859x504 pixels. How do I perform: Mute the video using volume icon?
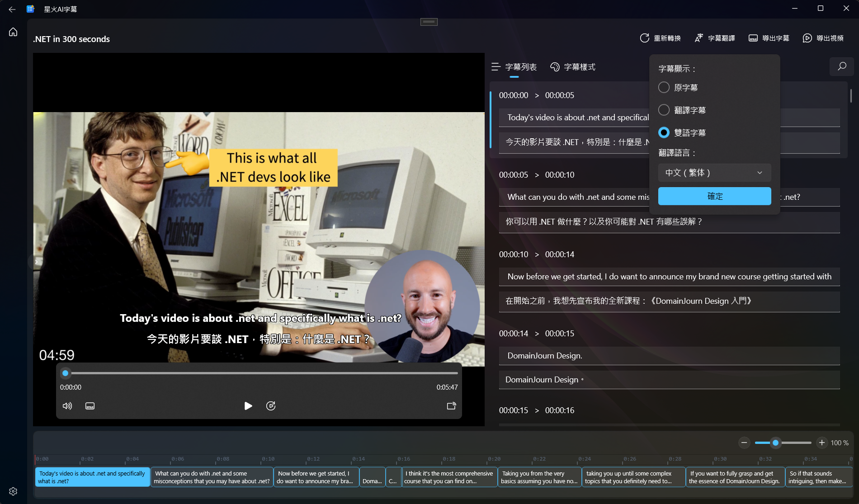click(67, 406)
